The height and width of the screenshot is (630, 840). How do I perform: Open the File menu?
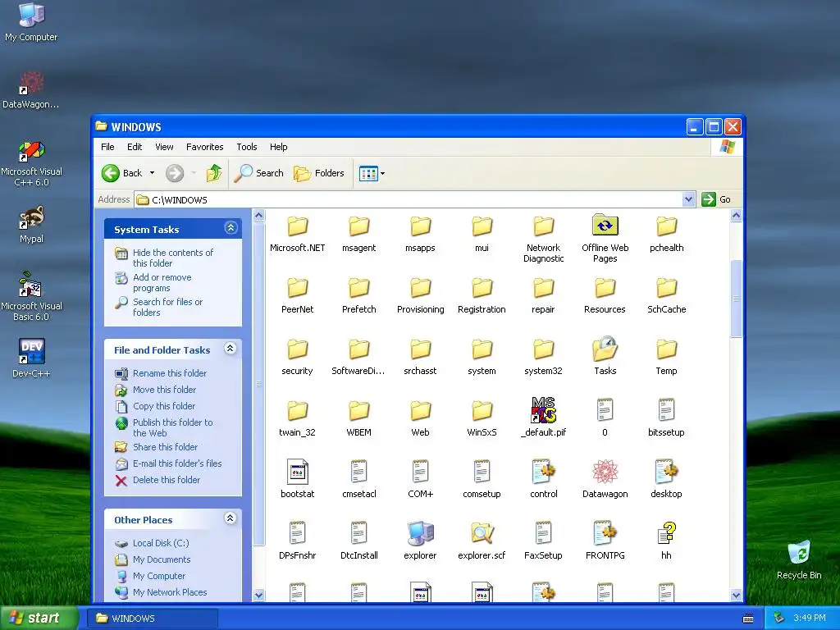click(x=107, y=147)
